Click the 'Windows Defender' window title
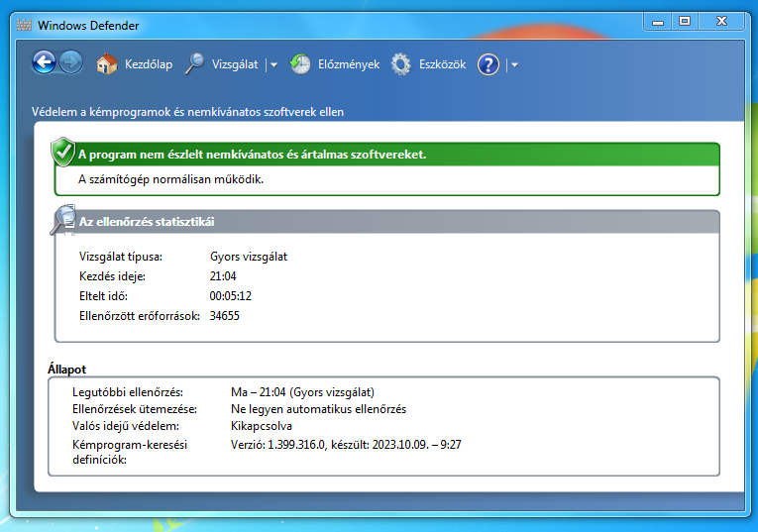758x532 pixels. tap(88, 25)
